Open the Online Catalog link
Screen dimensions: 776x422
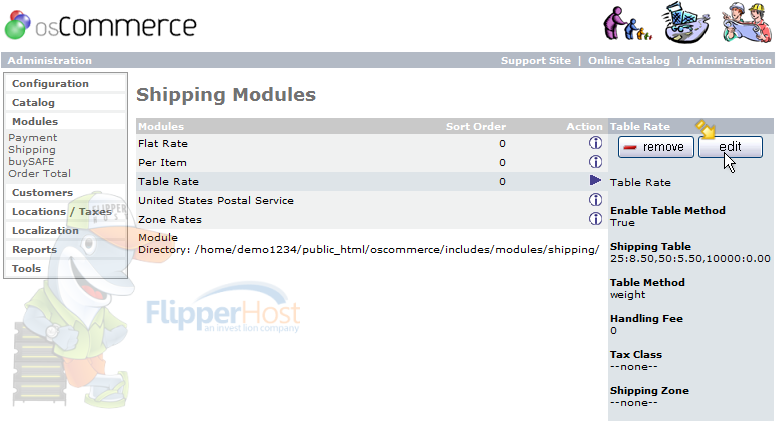[x=629, y=60]
